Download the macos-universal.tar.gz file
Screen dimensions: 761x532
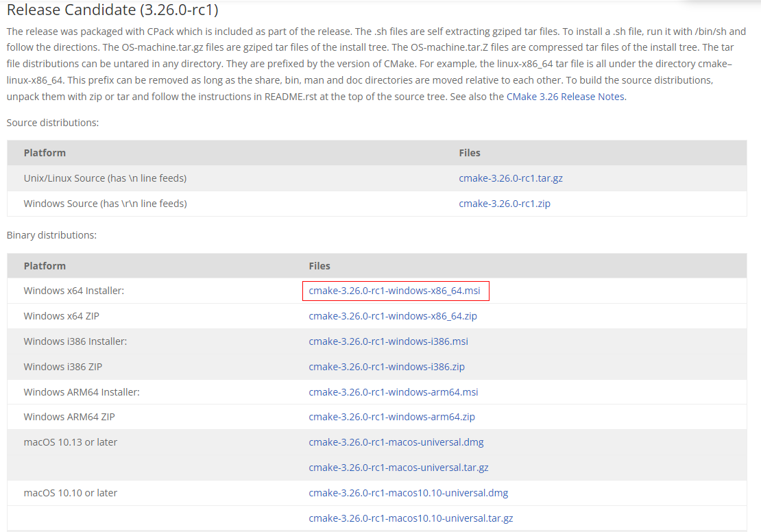[398, 468]
